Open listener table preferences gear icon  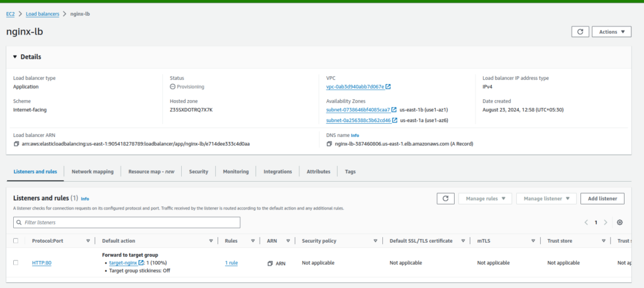[x=619, y=223]
